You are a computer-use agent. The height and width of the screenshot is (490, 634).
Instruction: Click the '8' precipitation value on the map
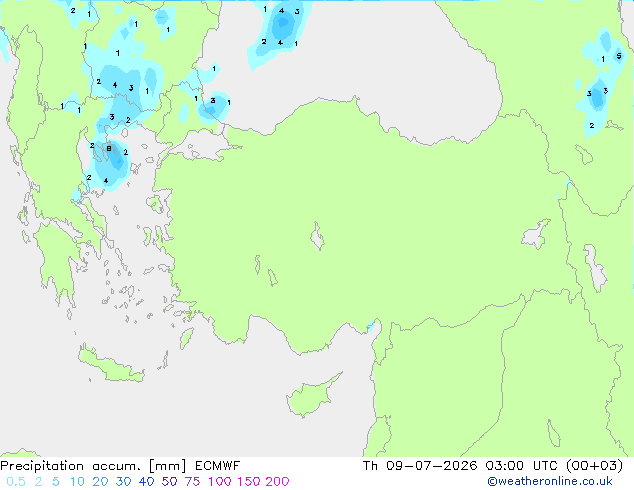coord(109,149)
